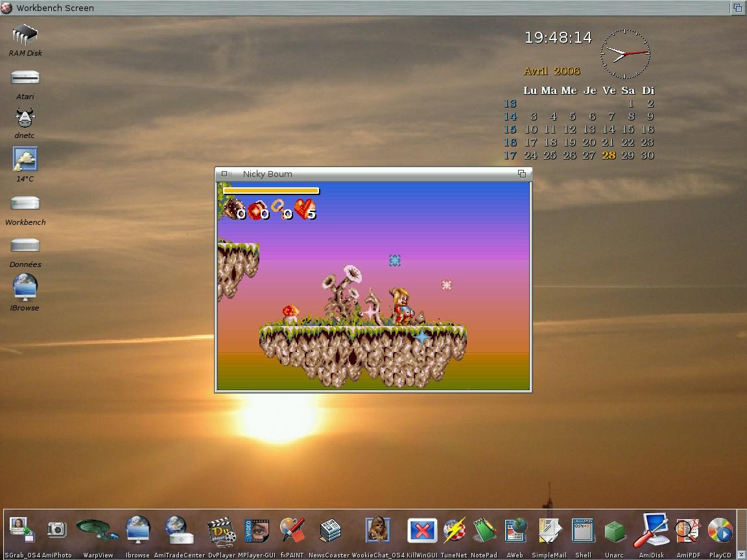
Task: Click the red mushroom on the platform
Action: click(290, 314)
